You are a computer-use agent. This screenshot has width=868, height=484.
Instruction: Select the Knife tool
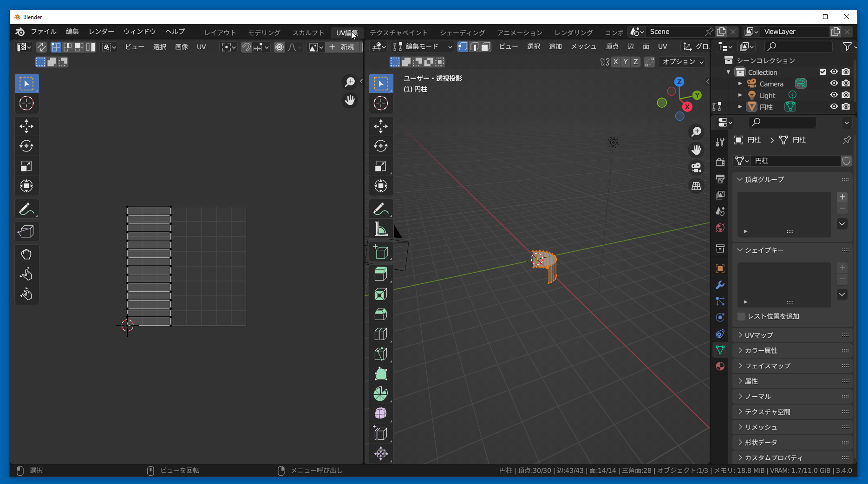pyautogui.click(x=380, y=354)
